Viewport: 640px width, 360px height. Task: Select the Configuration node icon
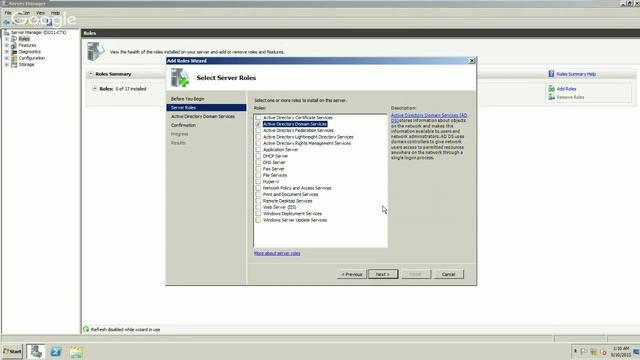pyautogui.click(x=14, y=58)
